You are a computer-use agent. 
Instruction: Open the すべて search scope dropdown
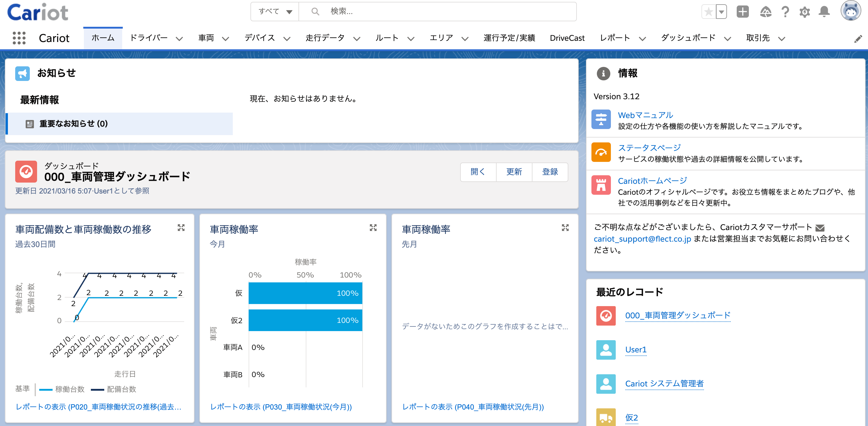click(x=275, y=12)
